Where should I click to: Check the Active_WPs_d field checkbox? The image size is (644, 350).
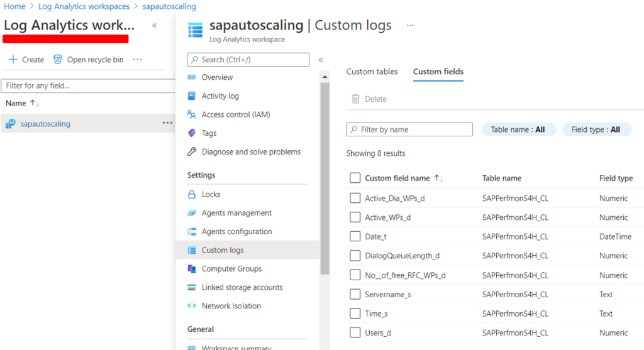(355, 217)
